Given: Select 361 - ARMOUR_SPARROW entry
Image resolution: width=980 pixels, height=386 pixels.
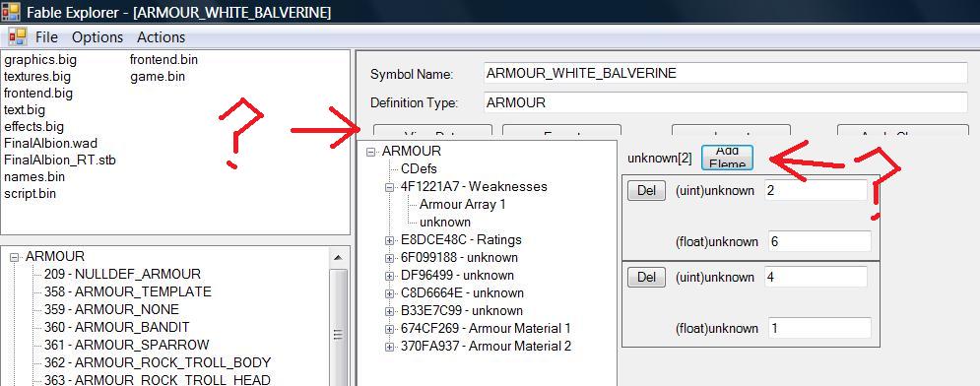Looking at the screenshot, I should (x=126, y=345).
